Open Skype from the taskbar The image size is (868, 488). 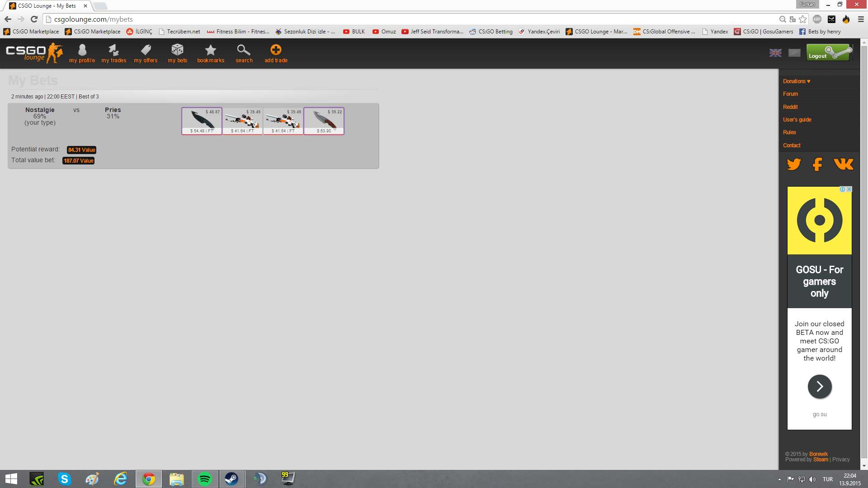64,479
